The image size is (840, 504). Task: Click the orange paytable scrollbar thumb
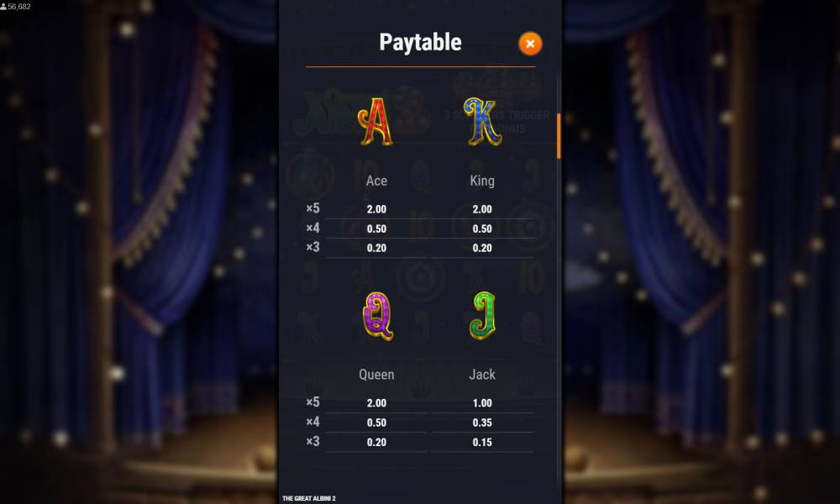point(559,136)
